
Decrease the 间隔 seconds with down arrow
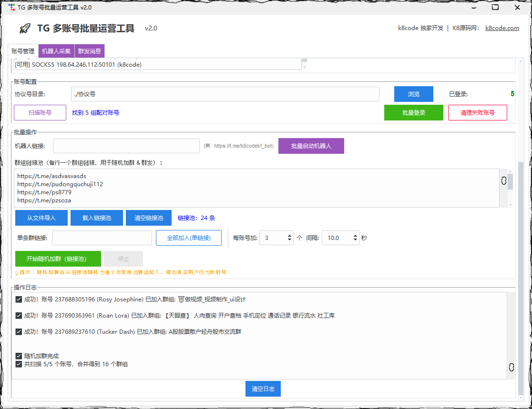click(x=355, y=240)
